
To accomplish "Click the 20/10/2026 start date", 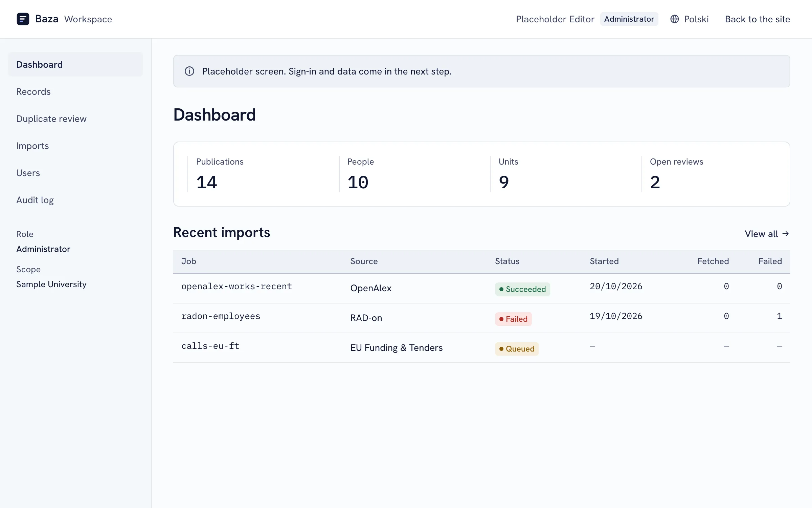I will [616, 287].
